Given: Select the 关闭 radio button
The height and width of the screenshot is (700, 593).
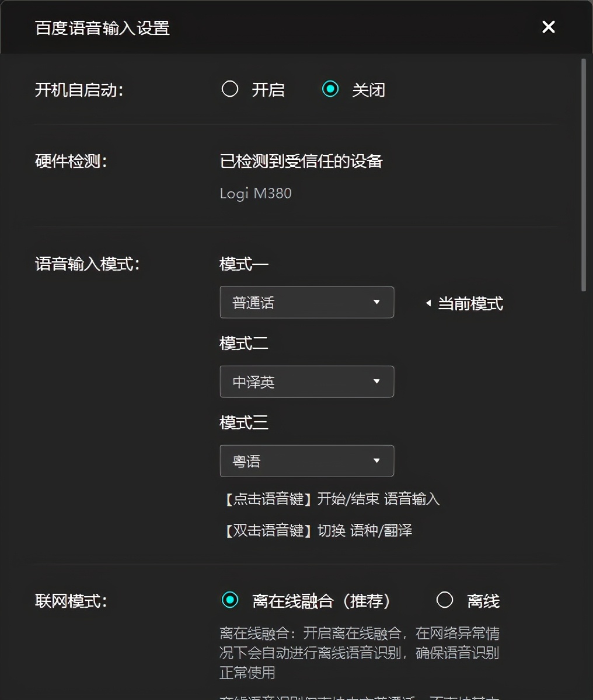Looking at the screenshot, I should click(x=330, y=89).
